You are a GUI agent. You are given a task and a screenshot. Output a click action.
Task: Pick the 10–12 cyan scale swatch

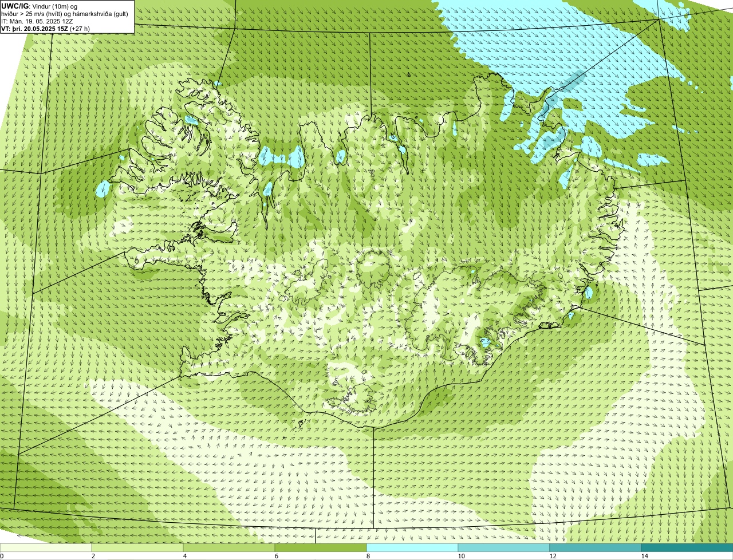point(504,548)
